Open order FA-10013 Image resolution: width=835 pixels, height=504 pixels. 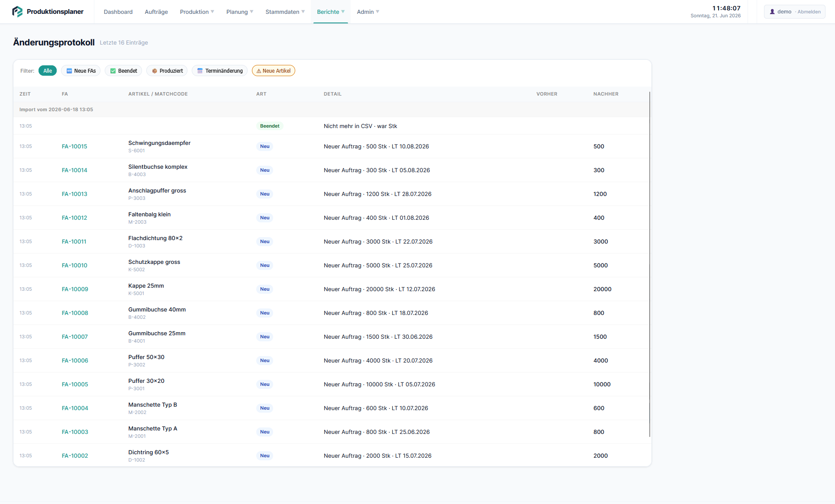pyautogui.click(x=74, y=194)
